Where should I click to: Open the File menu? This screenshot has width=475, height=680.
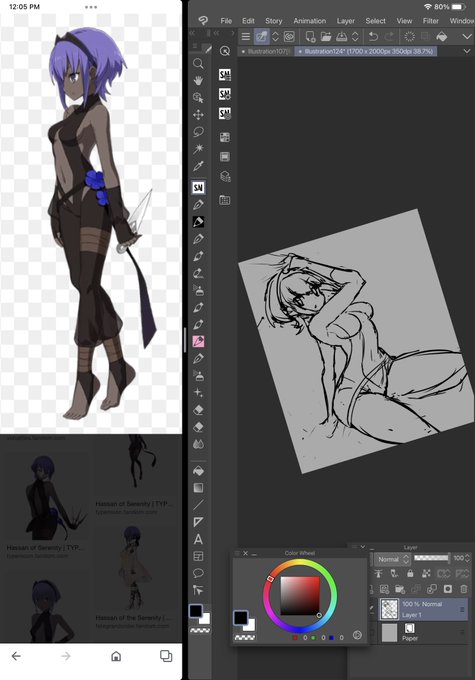pos(226,21)
